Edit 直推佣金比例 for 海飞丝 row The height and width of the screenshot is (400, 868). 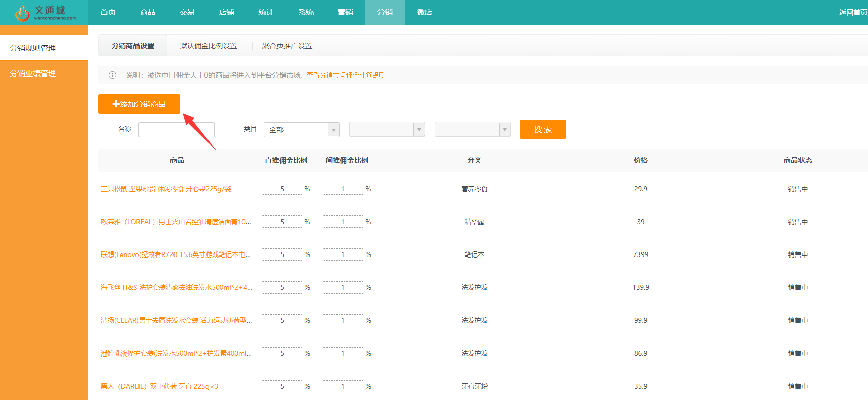pos(282,287)
